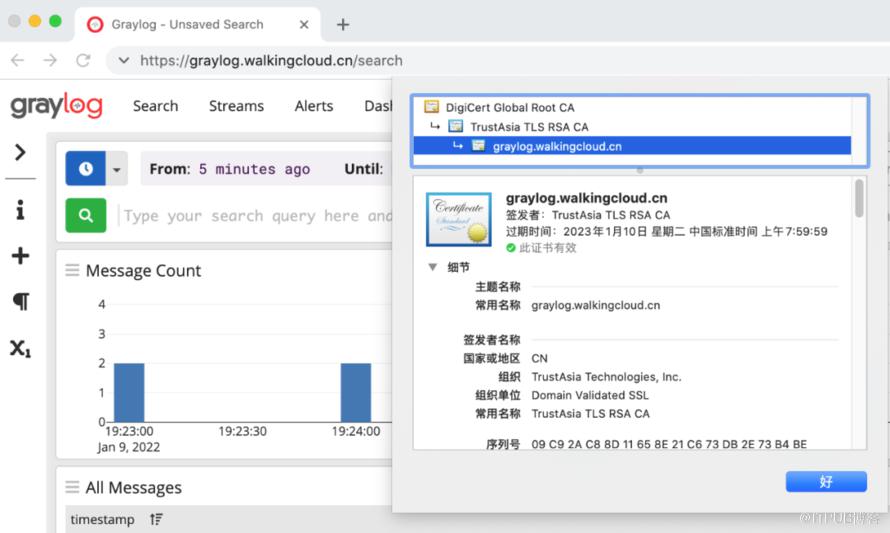This screenshot has height=533, width=890.
Task: Select the paragraph pilcrow sidebar icon
Action: coord(20,301)
